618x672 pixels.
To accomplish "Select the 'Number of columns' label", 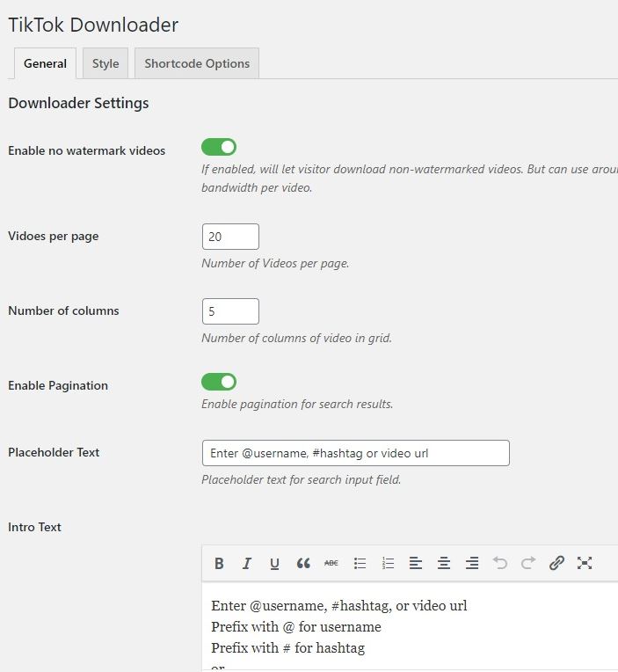I will coord(63,310).
